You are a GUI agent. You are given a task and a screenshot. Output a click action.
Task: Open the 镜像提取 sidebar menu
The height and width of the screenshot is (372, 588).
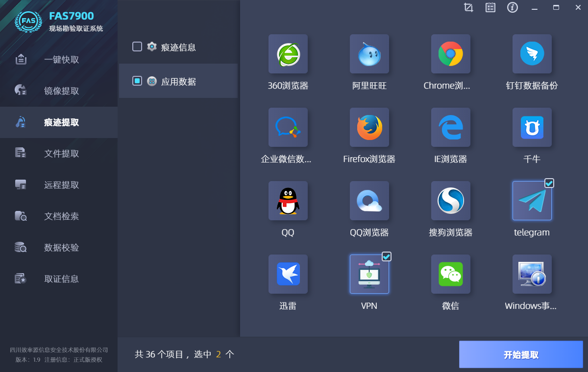[59, 91]
